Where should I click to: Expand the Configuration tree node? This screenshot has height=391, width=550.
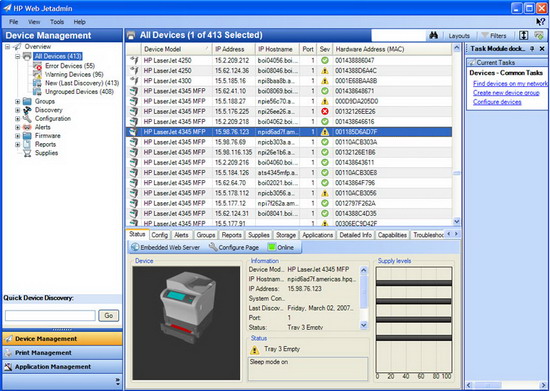[x=18, y=119]
